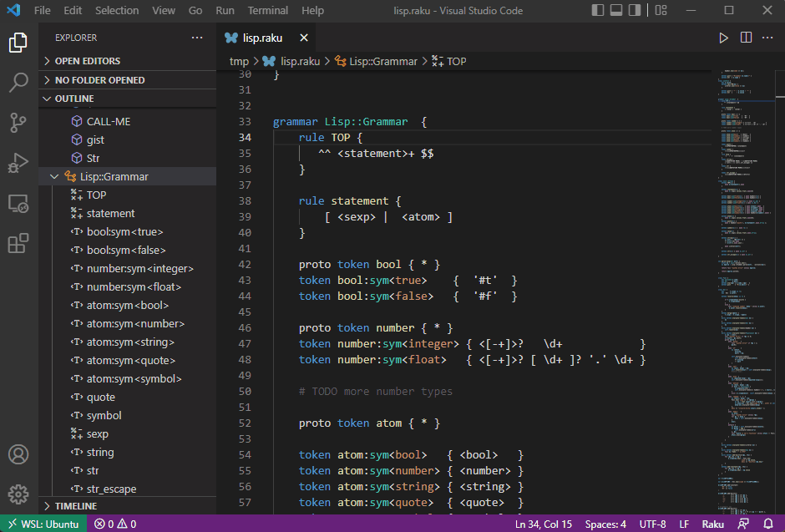Click the WSL: Ubuntu remote indicator
This screenshot has height=532, width=785.
(x=43, y=524)
